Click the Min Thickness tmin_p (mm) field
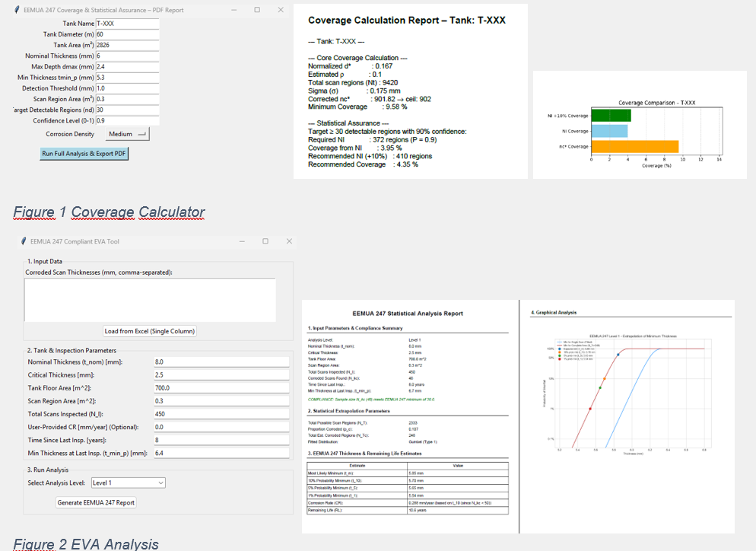Image resolution: width=756 pixels, height=551 pixels. 127,78
